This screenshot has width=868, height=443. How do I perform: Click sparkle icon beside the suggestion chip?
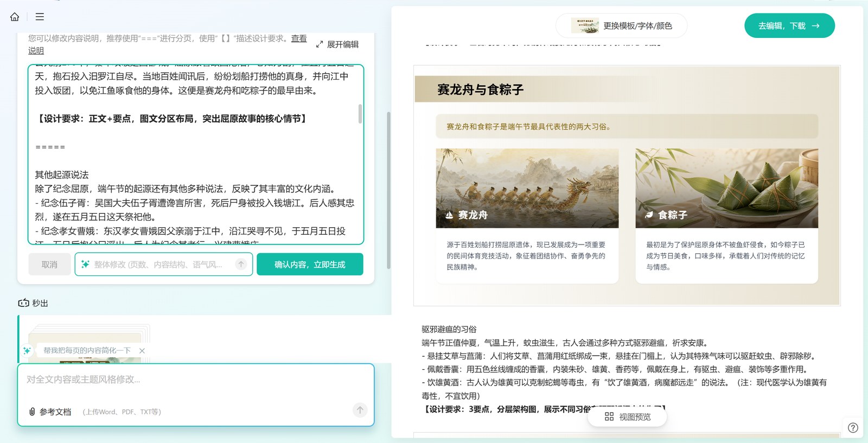(x=27, y=350)
